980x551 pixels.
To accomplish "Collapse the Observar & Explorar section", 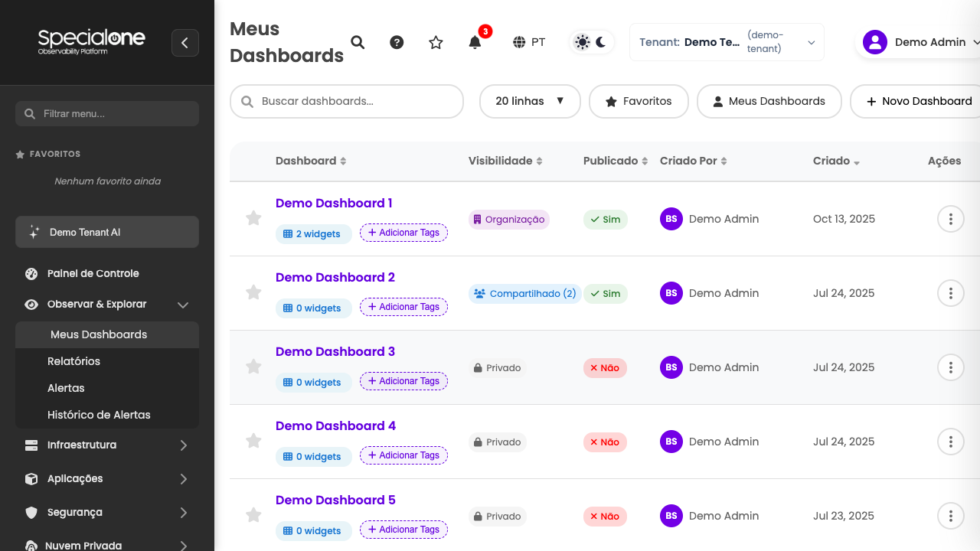I will (x=107, y=304).
